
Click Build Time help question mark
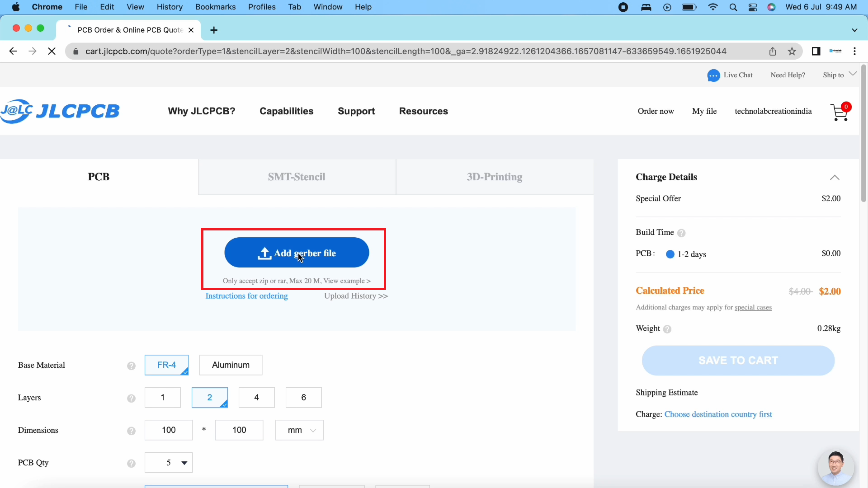coord(681,233)
